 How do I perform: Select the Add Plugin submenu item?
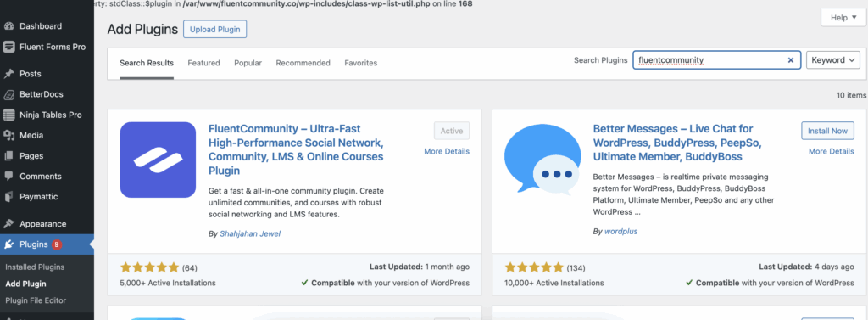pyautogui.click(x=25, y=284)
